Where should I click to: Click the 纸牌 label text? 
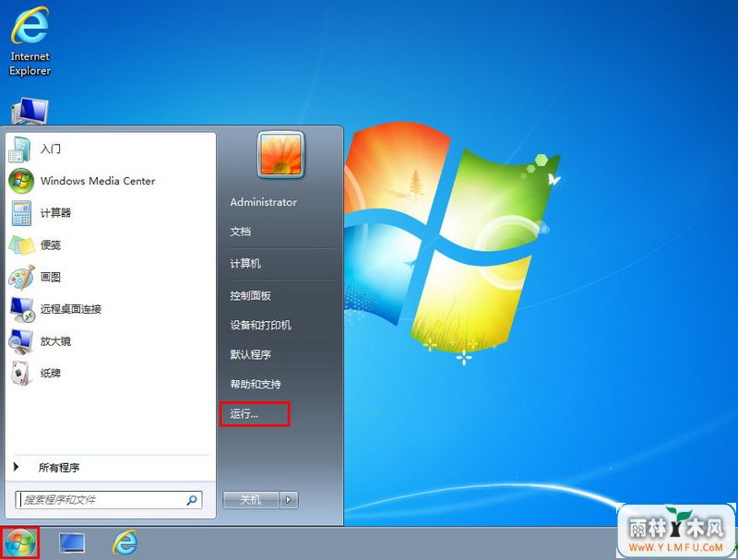(51, 373)
